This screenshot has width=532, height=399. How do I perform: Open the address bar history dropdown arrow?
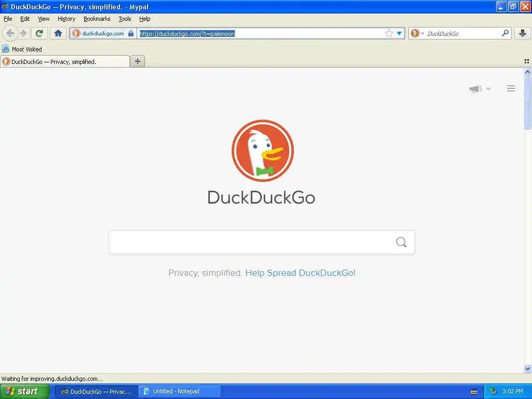(x=400, y=33)
